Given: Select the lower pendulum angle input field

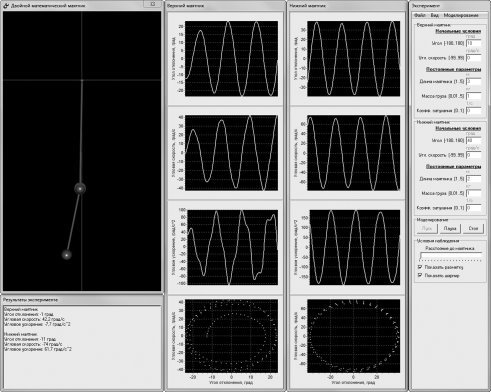Looking at the screenshot, I should [473, 140].
